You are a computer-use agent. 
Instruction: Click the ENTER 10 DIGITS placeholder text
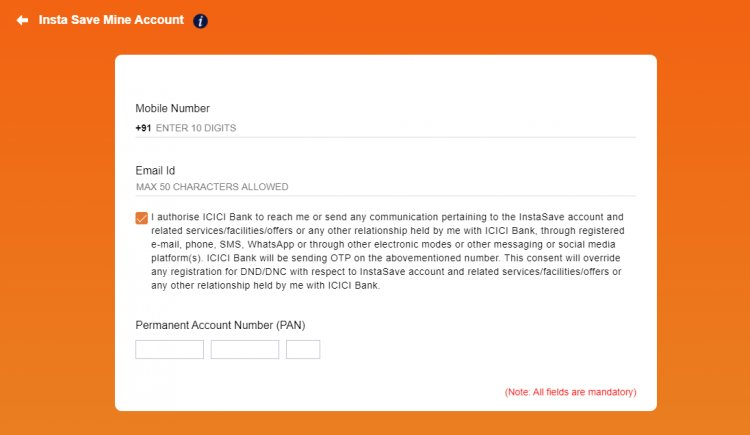point(196,128)
